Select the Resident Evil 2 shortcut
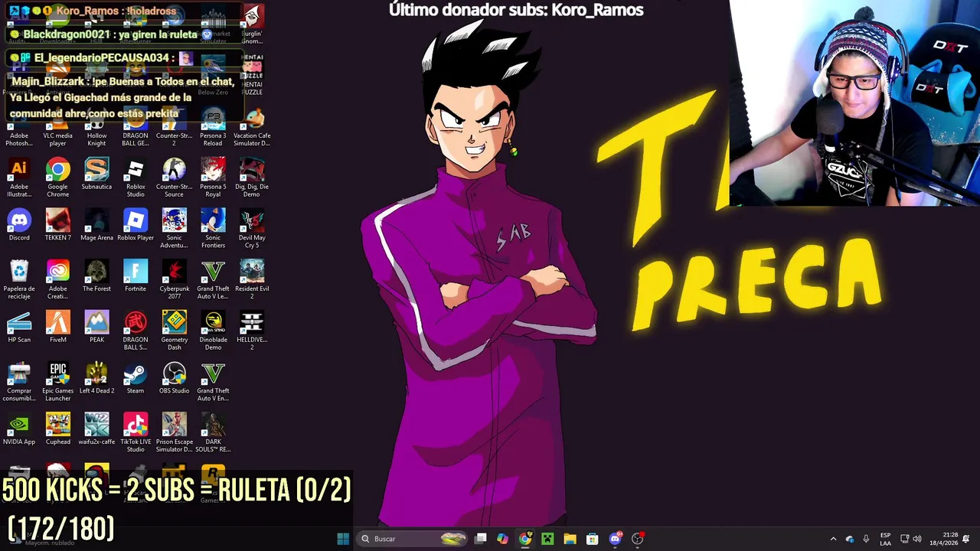This screenshot has height=551, width=980. click(252, 279)
